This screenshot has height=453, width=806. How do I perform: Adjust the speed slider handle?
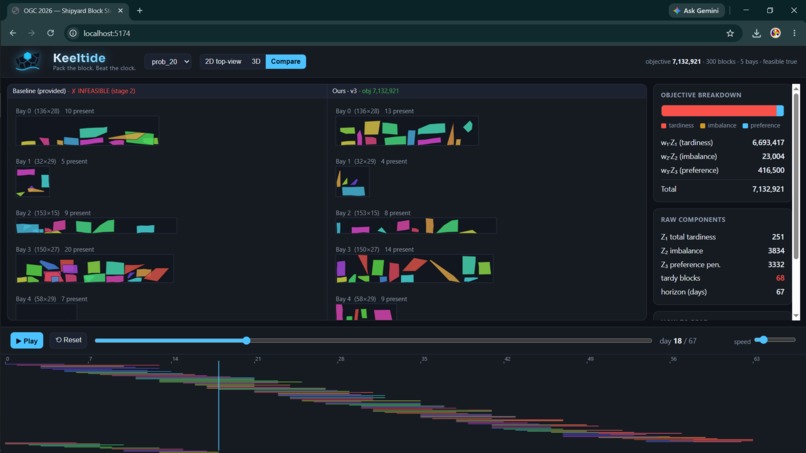tap(764, 340)
